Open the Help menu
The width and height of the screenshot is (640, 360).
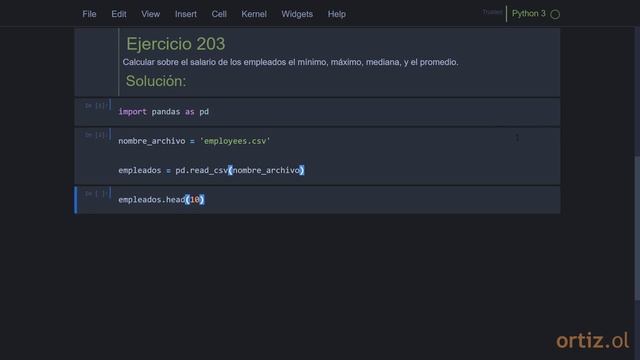(x=337, y=14)
